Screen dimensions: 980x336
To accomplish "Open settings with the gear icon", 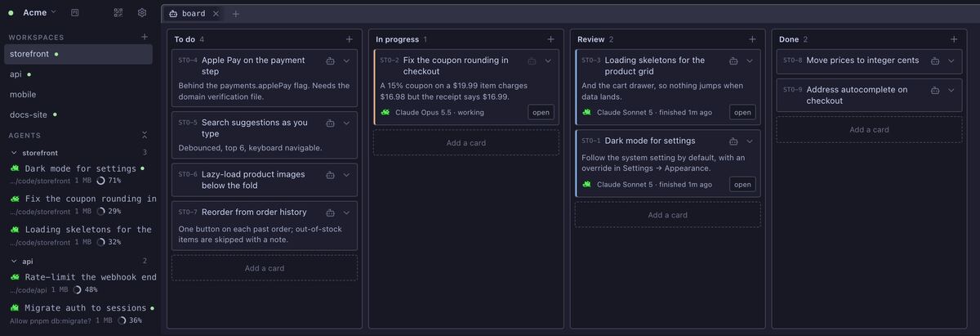I will pos(142,12).
